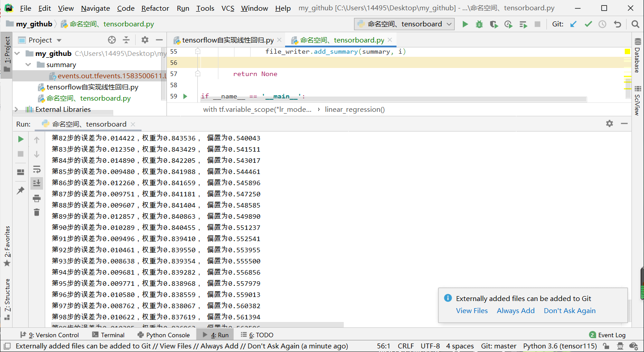The width and height of the screenshot is (644, 352).
Task: Clear all output with trash icon
Action: (37, 212)
